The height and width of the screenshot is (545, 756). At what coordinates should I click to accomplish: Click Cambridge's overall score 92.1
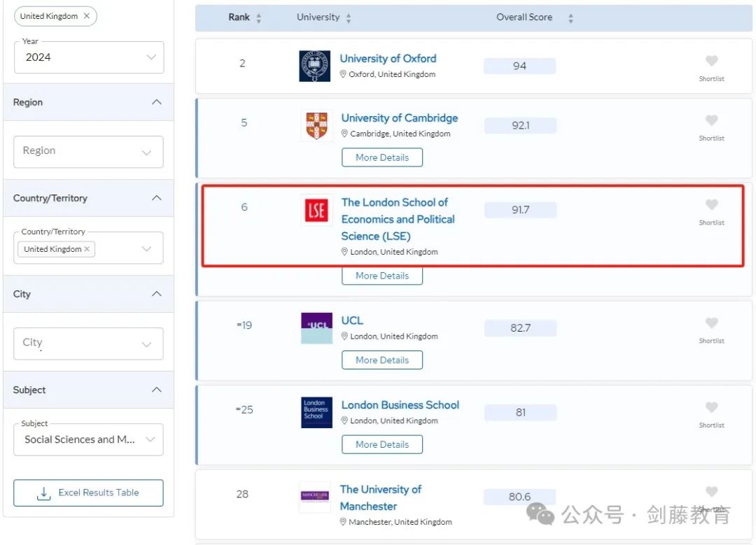click(x=521, y=125)
